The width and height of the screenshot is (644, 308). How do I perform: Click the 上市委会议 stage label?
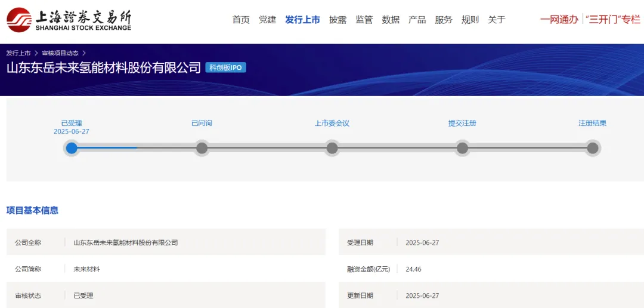332,123
